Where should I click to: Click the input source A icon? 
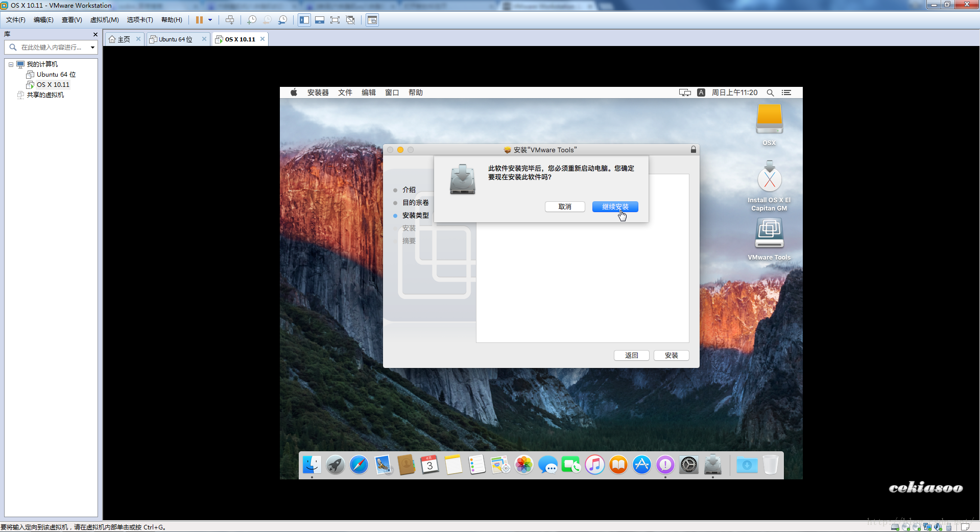point(701,92)
